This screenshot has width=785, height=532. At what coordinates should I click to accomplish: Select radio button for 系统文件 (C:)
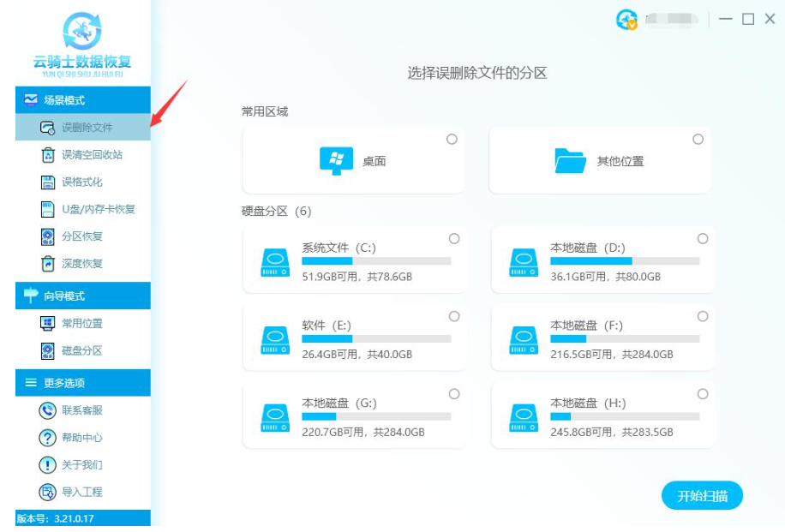point(454,239)
